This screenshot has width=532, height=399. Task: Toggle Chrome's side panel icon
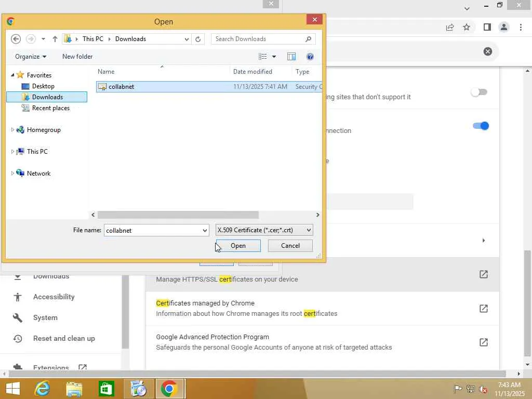[x=487, y=27]
